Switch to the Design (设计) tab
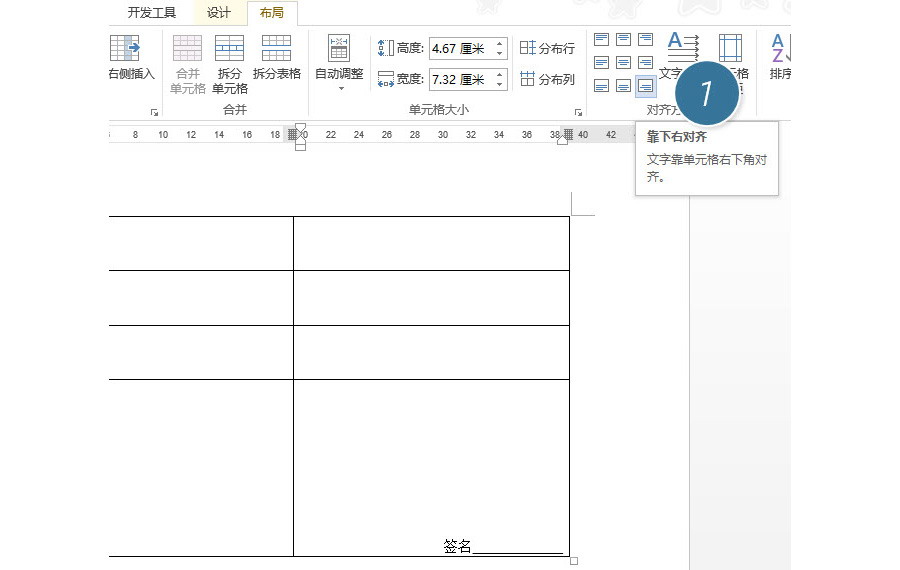The image size is (900, 570). pos(219,13)
